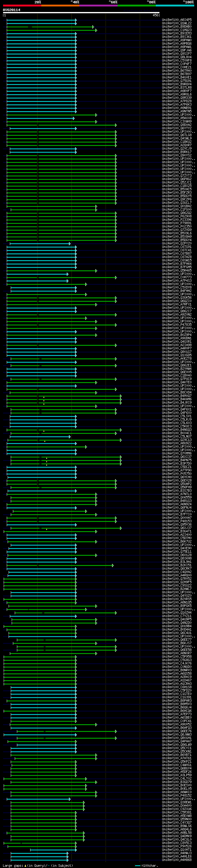This screenshot has width=197, height=868.
Task: Click the UniRef100_C5P958 label
Action: point(177,656)
